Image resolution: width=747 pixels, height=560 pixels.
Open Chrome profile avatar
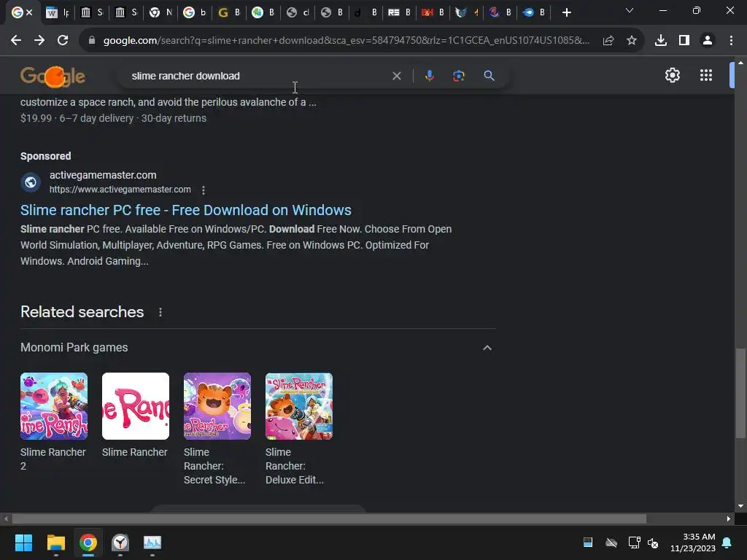(708, 41)
